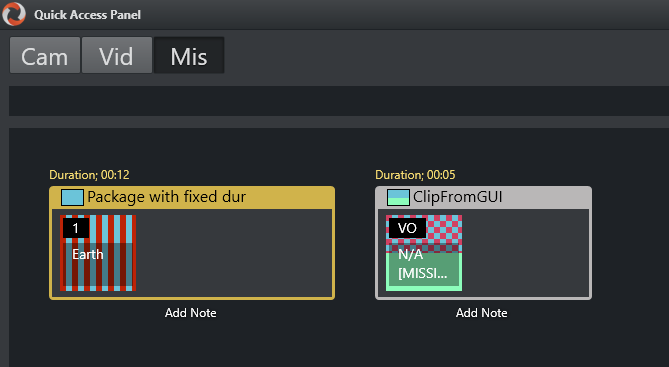Viewport: 669px width, 367px height.
Task: Click the Earth caption text on thumbnail
Action: click(87, 254)
